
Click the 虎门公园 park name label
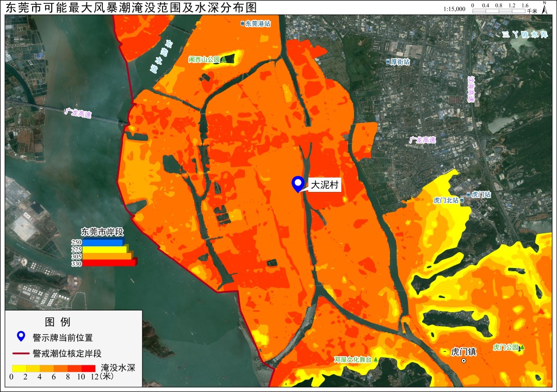506,347
